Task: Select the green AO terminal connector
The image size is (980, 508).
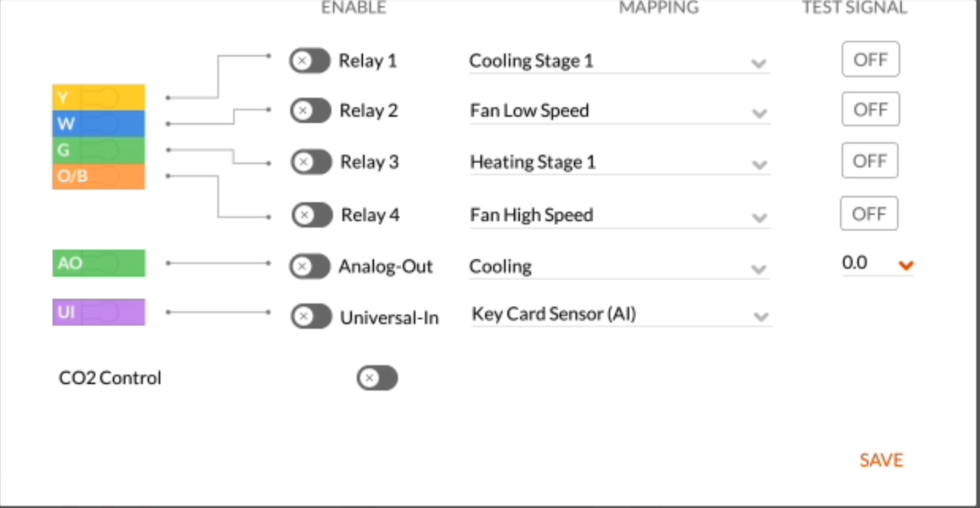Action: pos(97,263)
